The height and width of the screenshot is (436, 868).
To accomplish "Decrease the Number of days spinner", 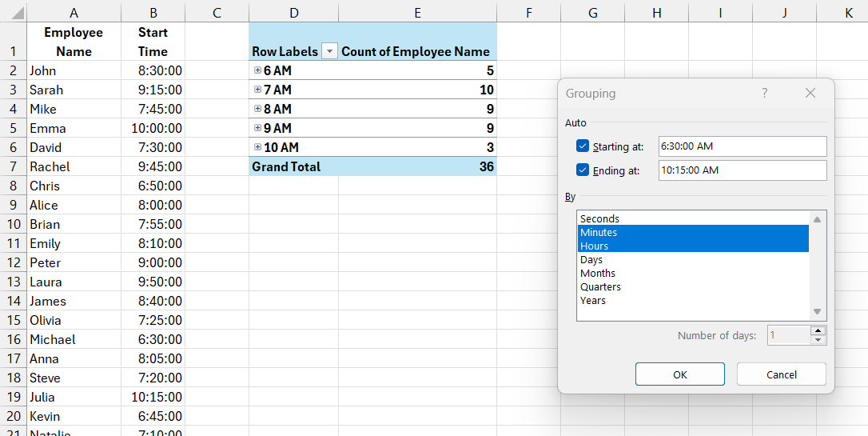I will 818,340.
